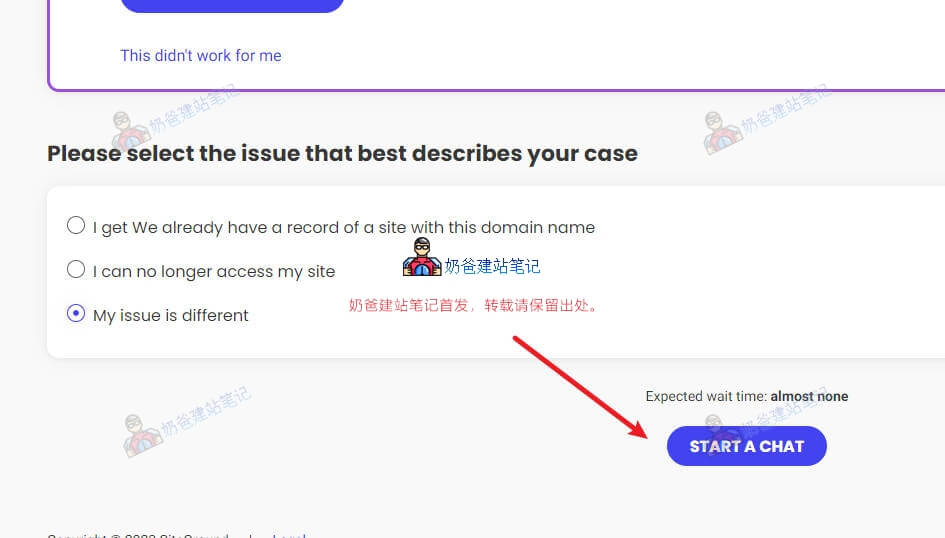This screenshot has height=538, width=945.
Task: Click the partially visible purple button at top
Action: tap(232, 5)
